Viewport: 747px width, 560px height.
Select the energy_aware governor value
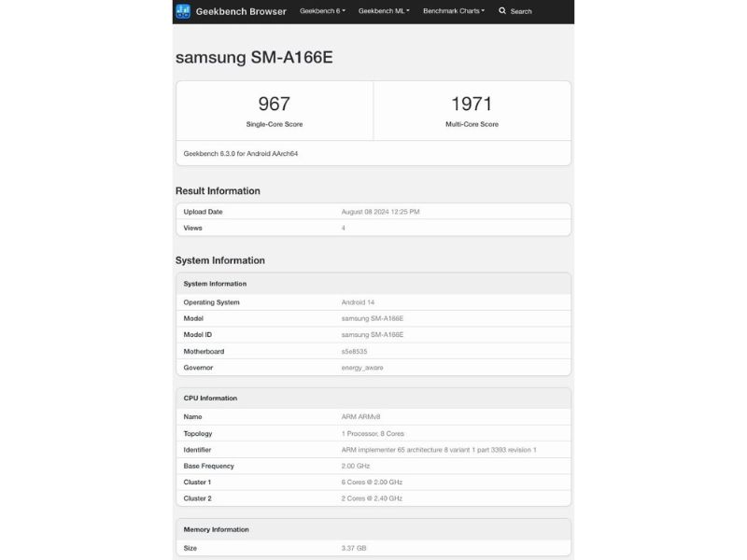tap(362, 368)
